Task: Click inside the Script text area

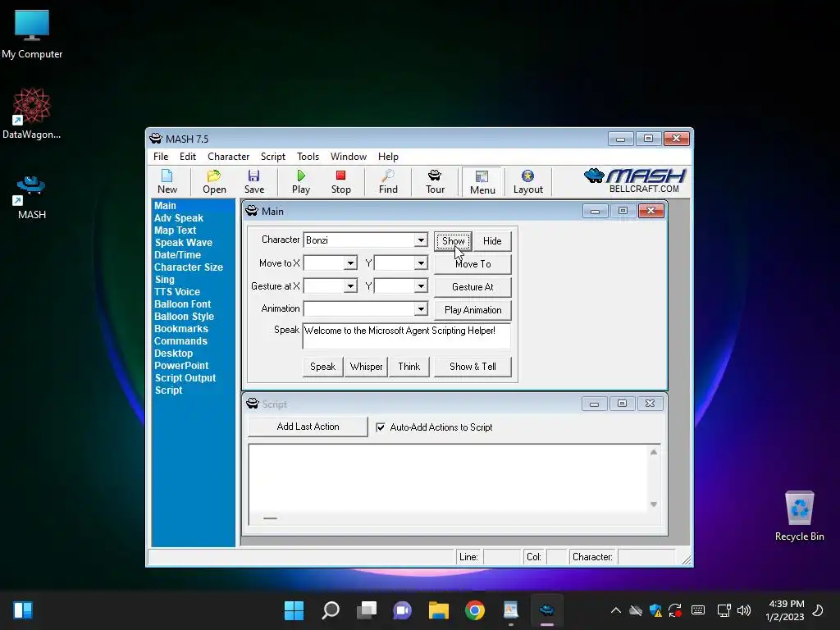Action: 449,478
